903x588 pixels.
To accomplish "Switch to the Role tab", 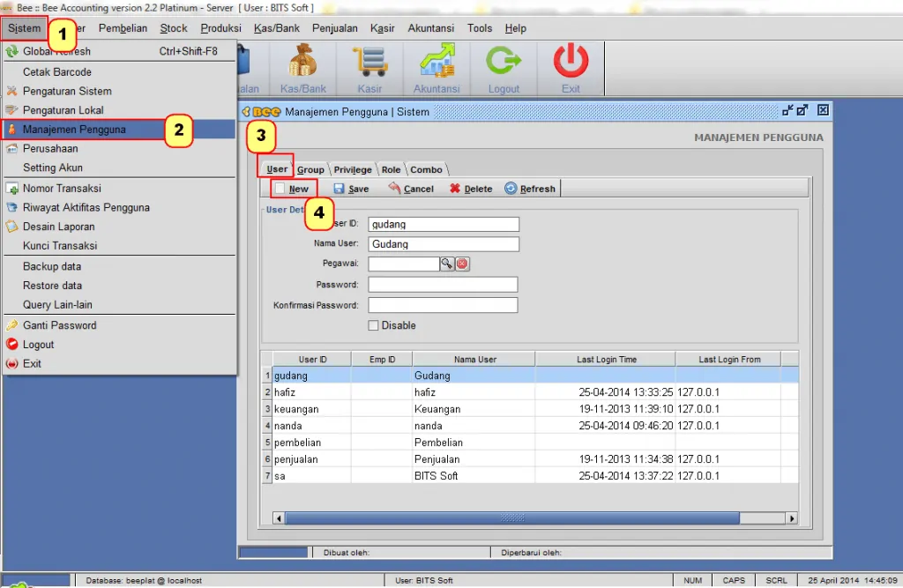I will 391,169.
